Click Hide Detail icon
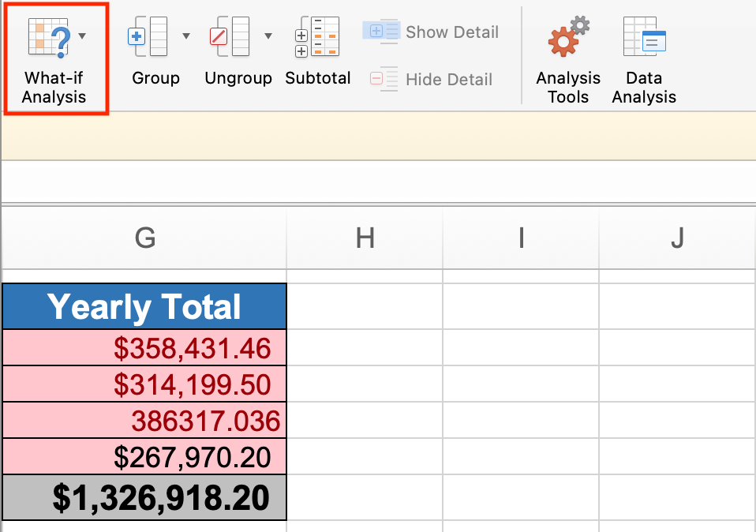Viewport: 756px width, 532px height. coord(384,79)
